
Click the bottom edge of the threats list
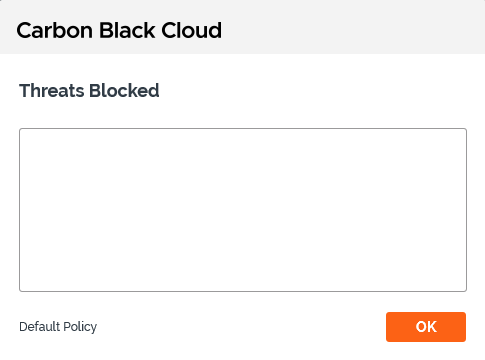243,291
